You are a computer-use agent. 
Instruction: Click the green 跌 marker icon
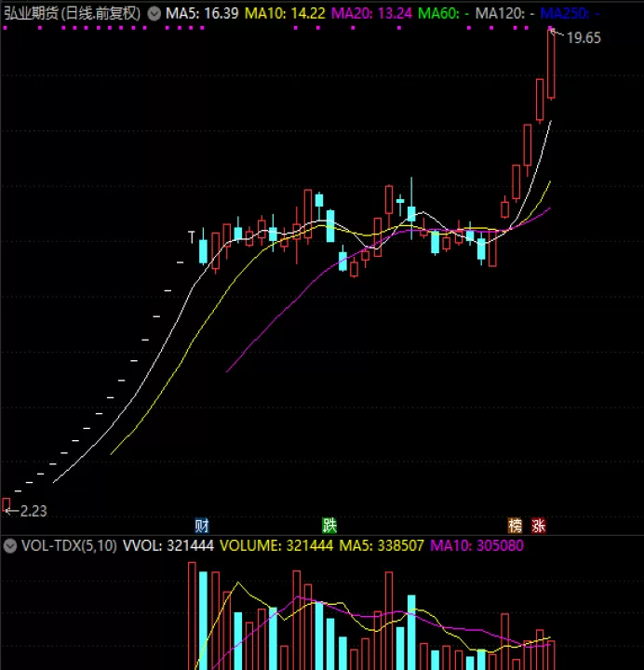[x=329, y=526]
